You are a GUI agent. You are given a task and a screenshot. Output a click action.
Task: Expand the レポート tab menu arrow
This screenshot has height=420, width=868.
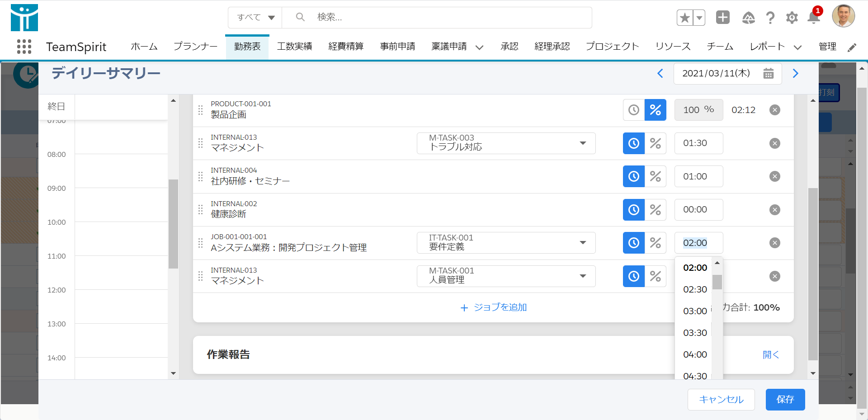click(x=798, y=47)
